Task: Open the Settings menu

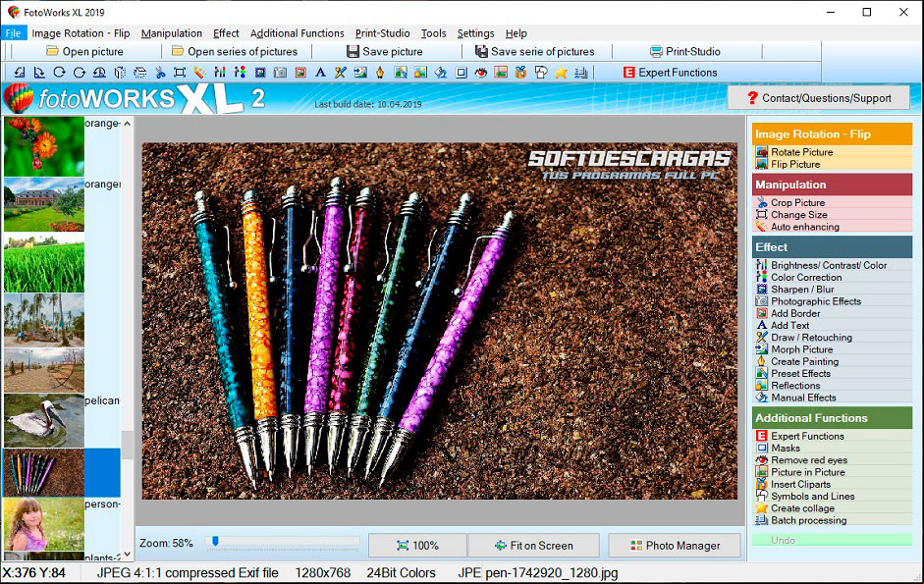Action: point(475,33)
